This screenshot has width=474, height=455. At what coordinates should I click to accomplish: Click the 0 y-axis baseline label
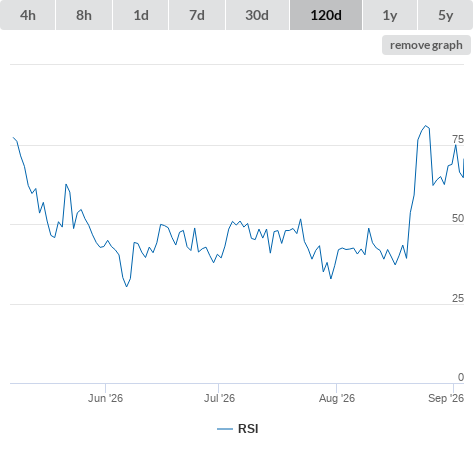click(461, 377)
